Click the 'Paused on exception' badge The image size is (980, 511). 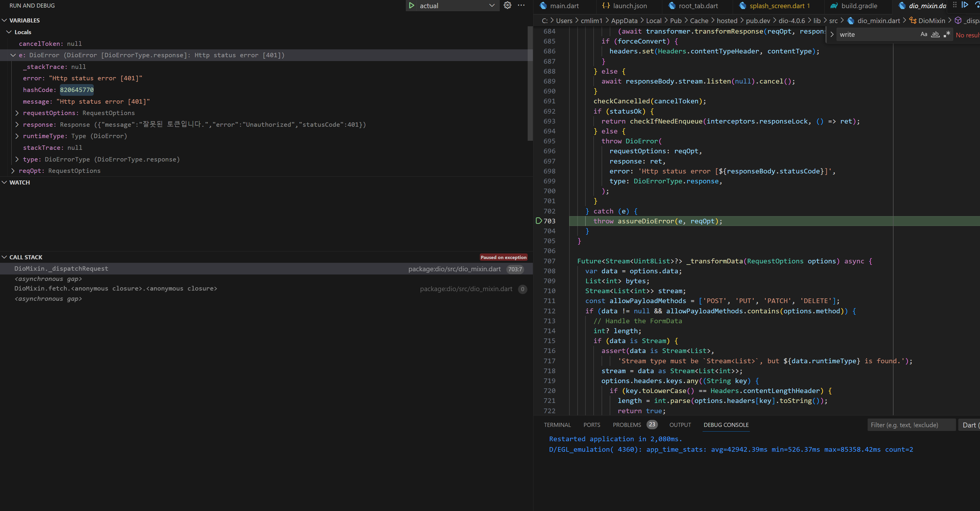point(503,257)
